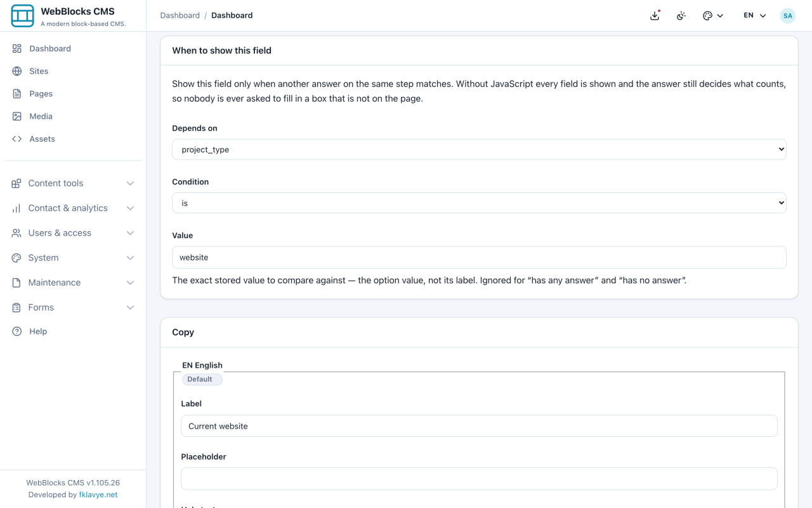812x508 pixels.
Task: Click the Content tools blocks icon
Action: coord(16,184)
